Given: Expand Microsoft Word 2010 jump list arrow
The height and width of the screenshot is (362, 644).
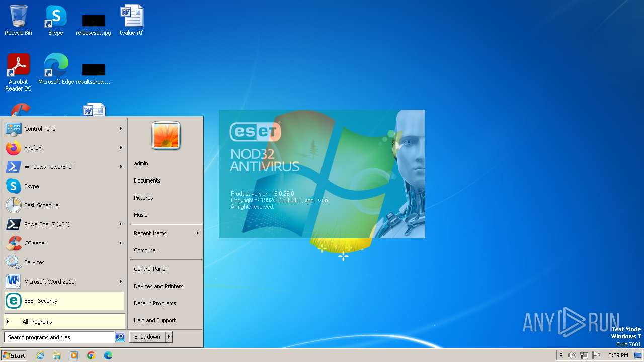Looking at the screenshot, I should (x=121, y=282).
